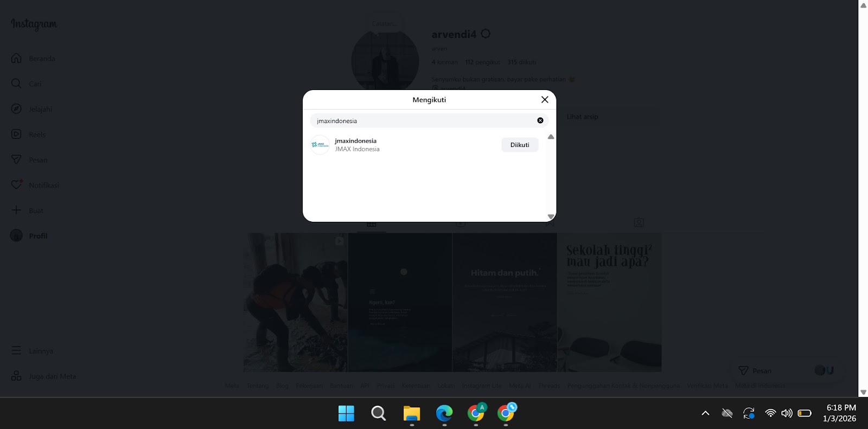Open File Explorer from the taskbar
Image resolution: width=868 pixels, height=429 pixels.
tap(412, 414)
